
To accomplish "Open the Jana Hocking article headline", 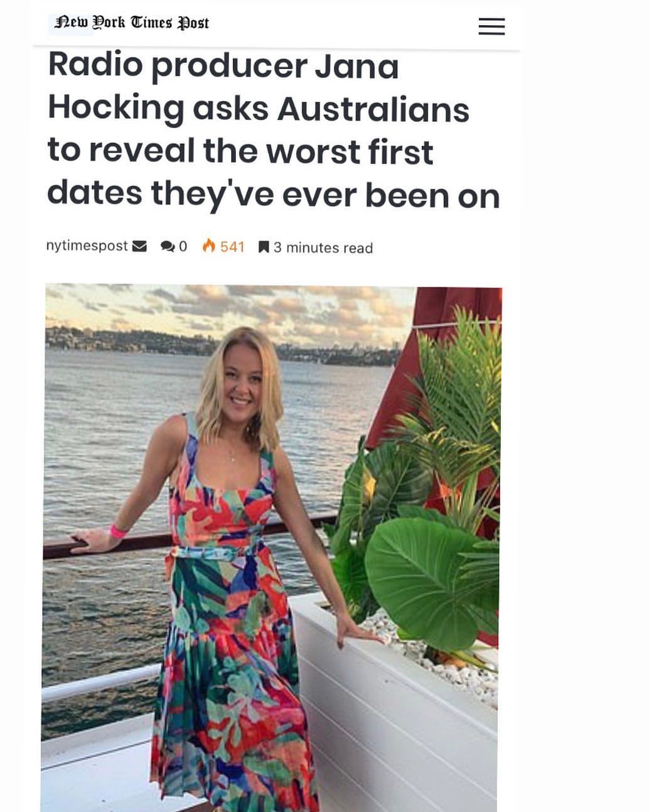I will pos(274,130).
